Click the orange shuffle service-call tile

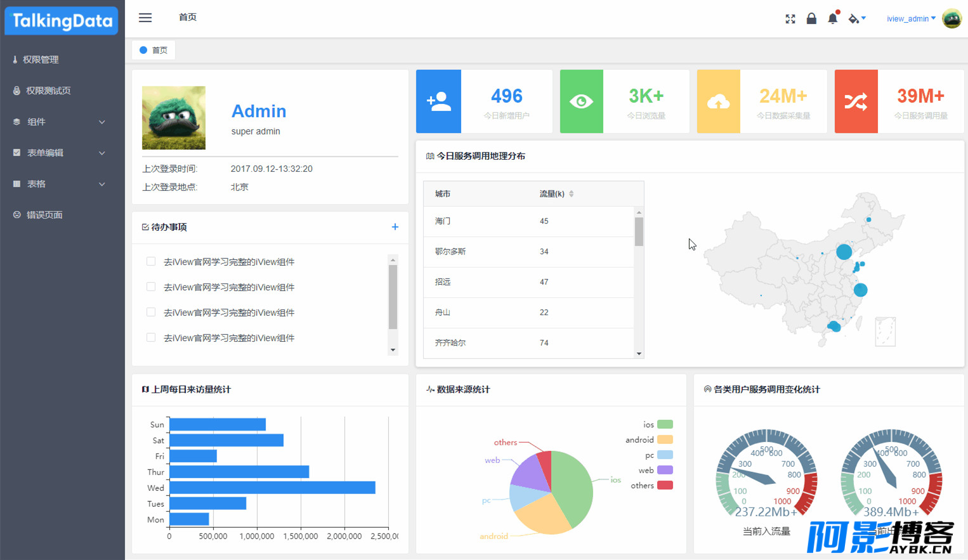point(856,101)
